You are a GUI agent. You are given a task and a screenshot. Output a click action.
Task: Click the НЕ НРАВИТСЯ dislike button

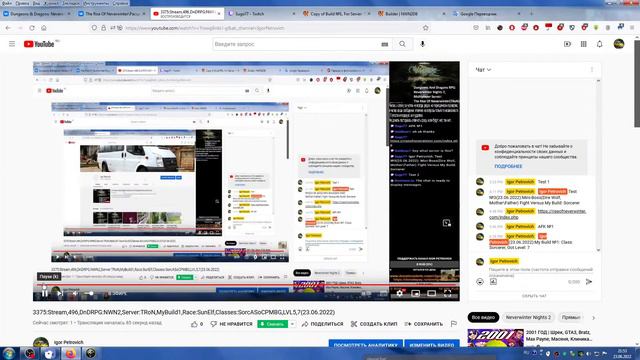point(231,324)
